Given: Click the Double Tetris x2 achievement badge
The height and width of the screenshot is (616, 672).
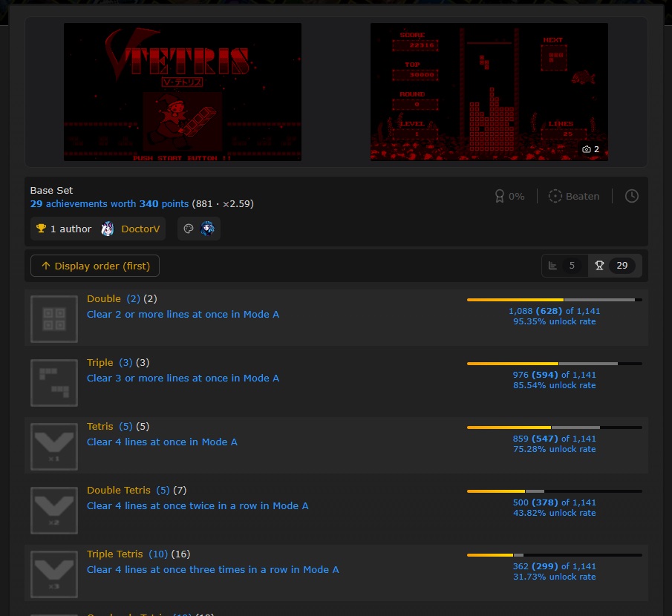Looking at the screenshot, I should pyautogui.click(x=54, y=511).
